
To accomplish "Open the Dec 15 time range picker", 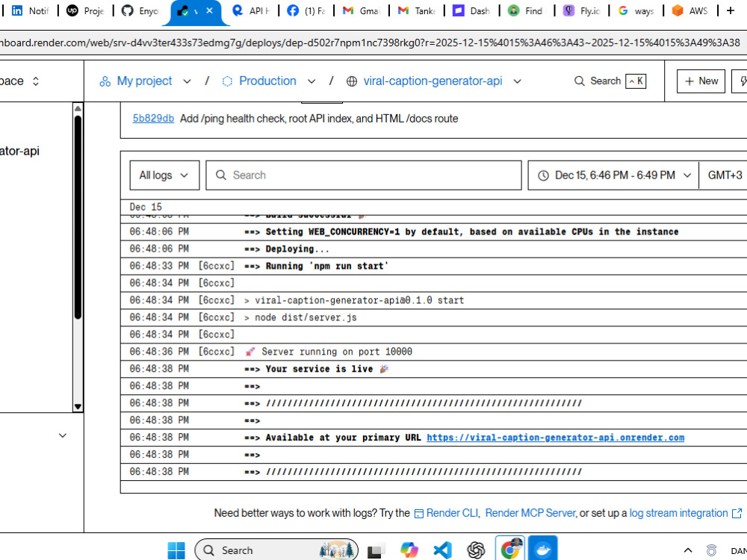I will [614, 175].
